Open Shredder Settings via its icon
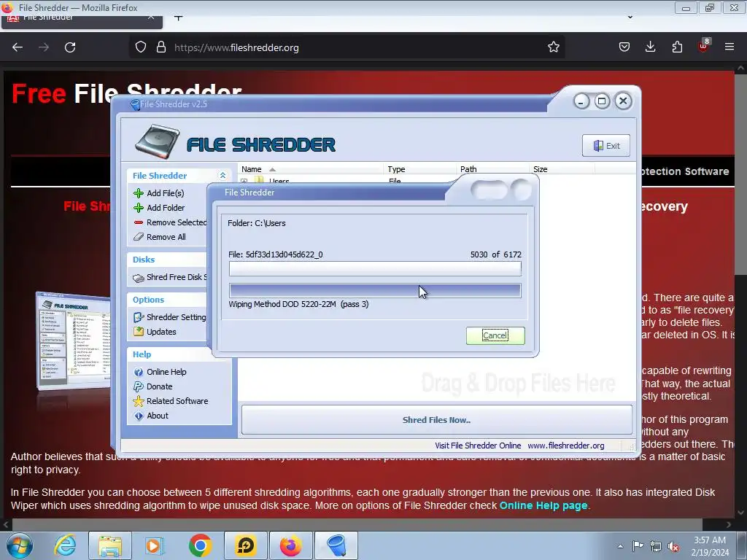 tap(139, 317)
